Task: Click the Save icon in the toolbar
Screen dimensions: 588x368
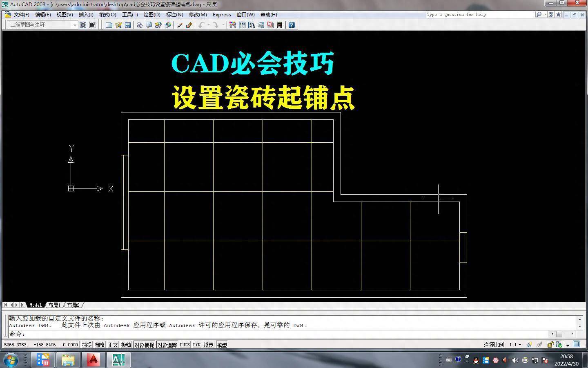Action: click(128, 25)
